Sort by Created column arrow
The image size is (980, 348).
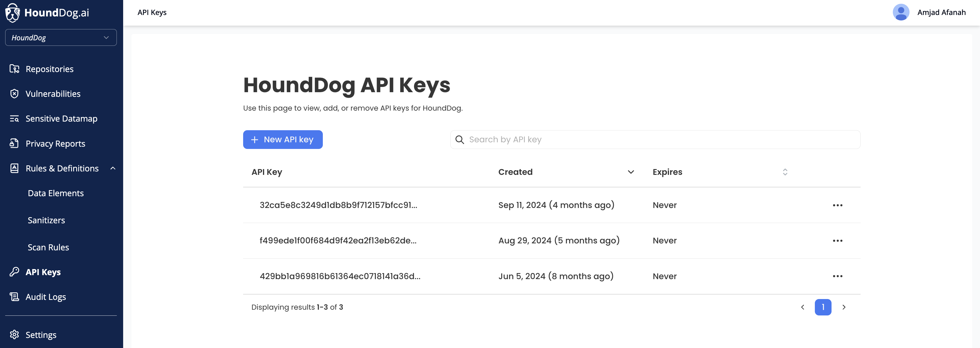(631, 172)
